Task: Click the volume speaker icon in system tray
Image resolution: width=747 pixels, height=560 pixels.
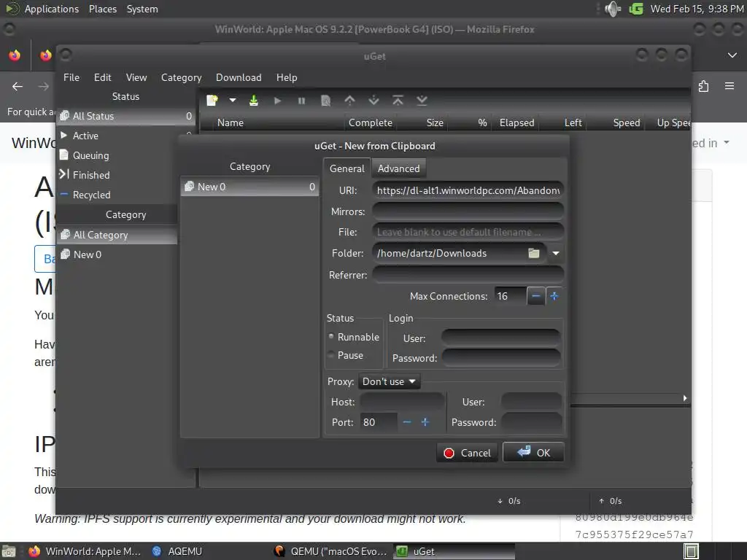Action: 613,9
